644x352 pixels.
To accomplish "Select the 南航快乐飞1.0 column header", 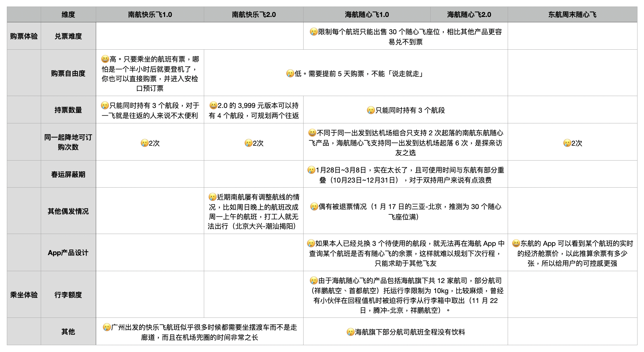I will click(150, 15).
